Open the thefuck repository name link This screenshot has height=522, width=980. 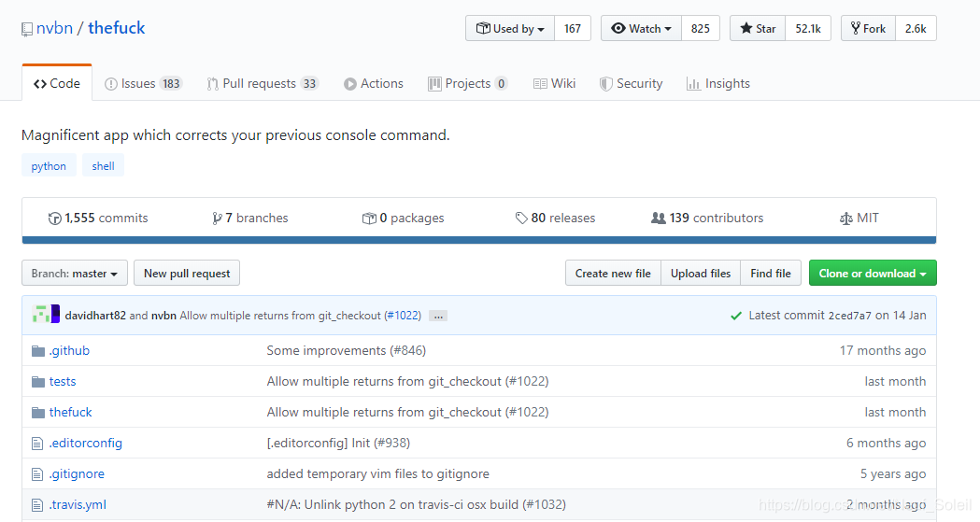(x=116, y=28)
